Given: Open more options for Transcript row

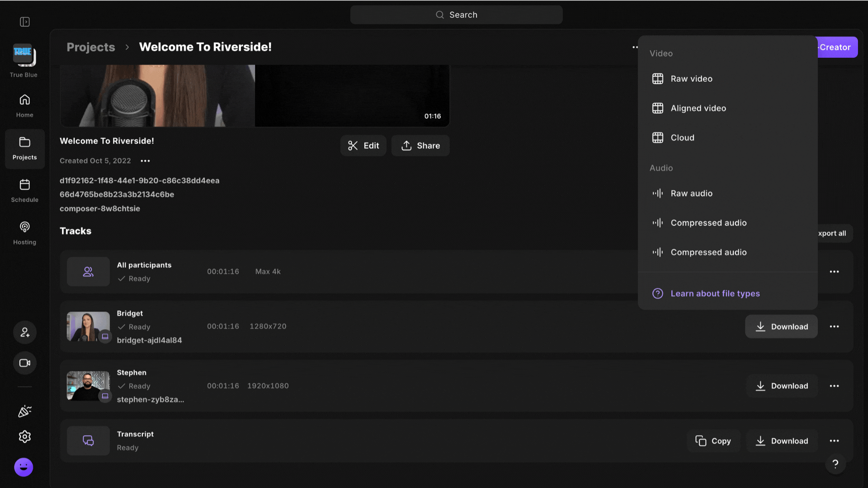Looking at the screenshot, I should [834, 441].
